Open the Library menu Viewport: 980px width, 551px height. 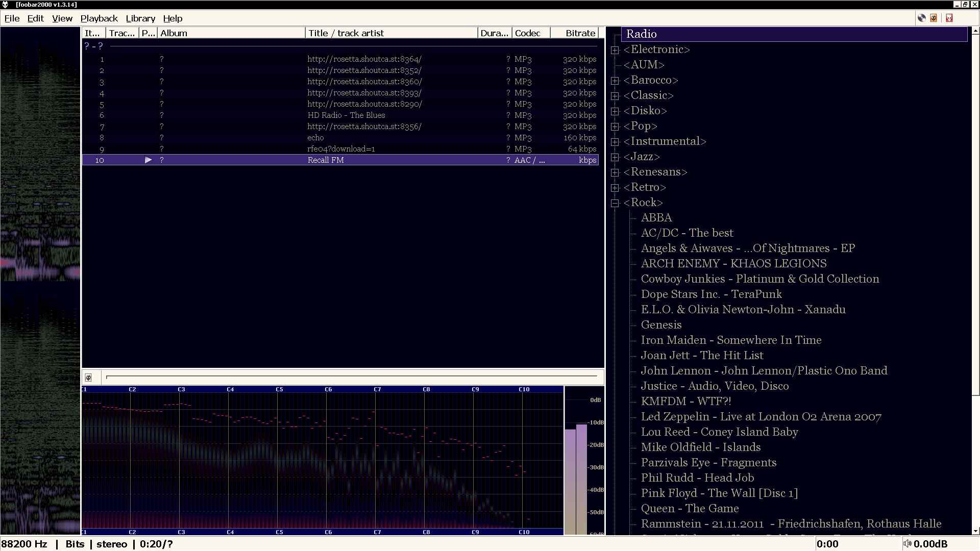pyautogui.click(x=140, y=18)
